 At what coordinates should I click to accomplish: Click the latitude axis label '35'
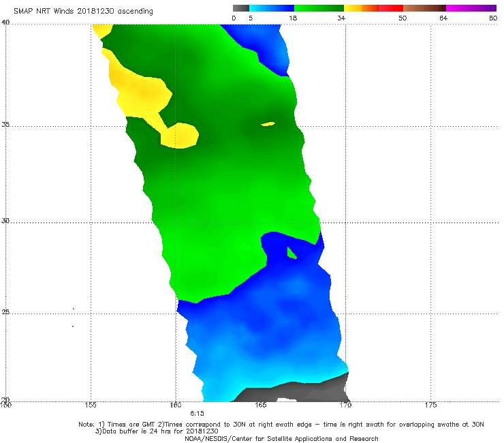5,124
